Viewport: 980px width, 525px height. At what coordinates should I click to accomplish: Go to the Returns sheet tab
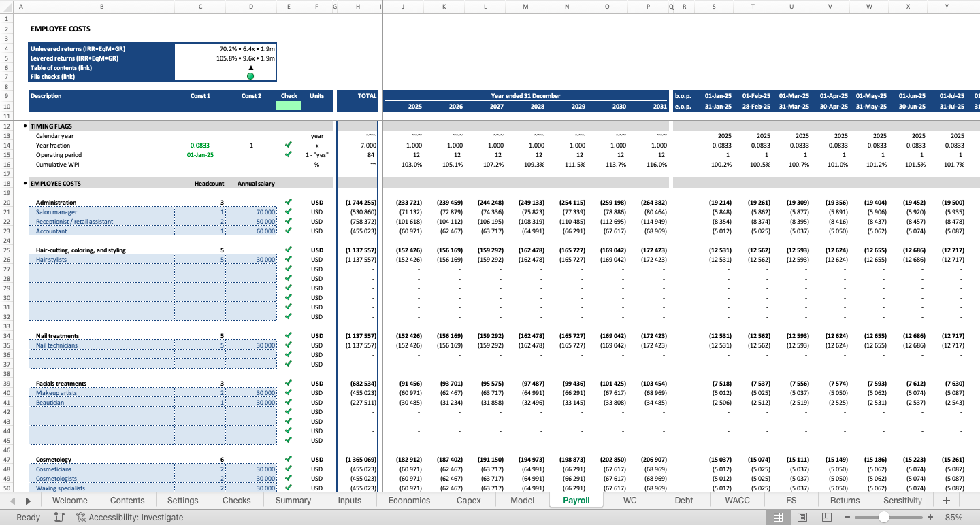coord(845,501)
